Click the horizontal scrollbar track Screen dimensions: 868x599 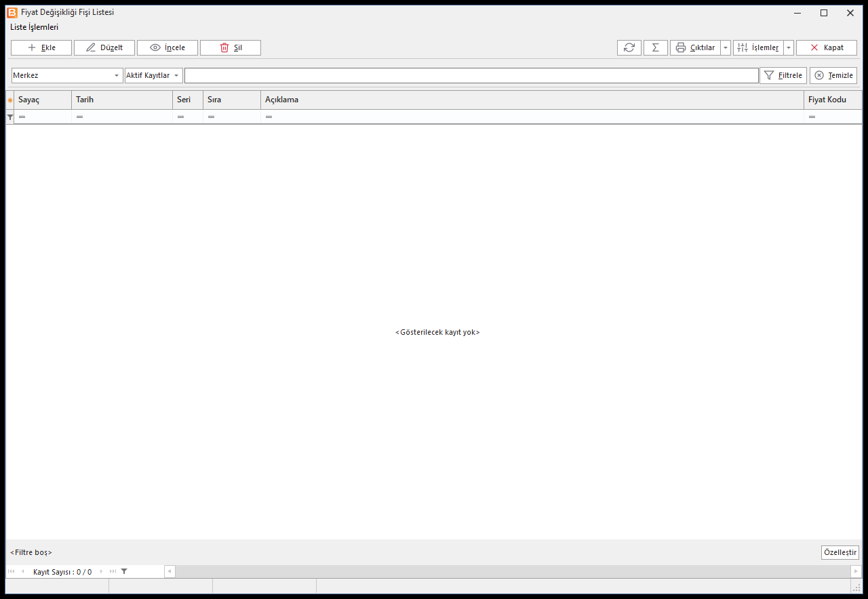pyautogui.click(x=513, y=572)
